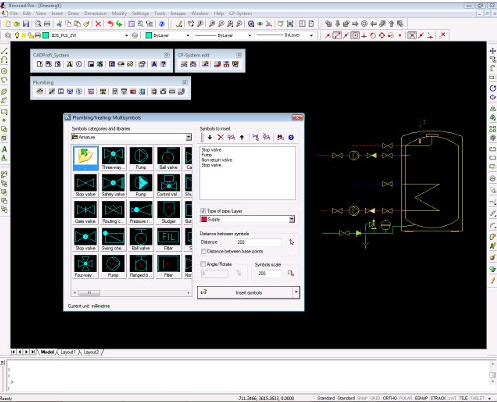
Task: Select the Swing check valve symbol
Action: tap(113, 239)
